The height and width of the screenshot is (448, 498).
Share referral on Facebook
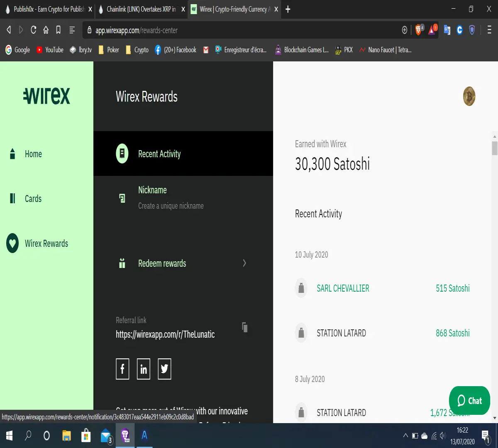click(x=122, y=369)
